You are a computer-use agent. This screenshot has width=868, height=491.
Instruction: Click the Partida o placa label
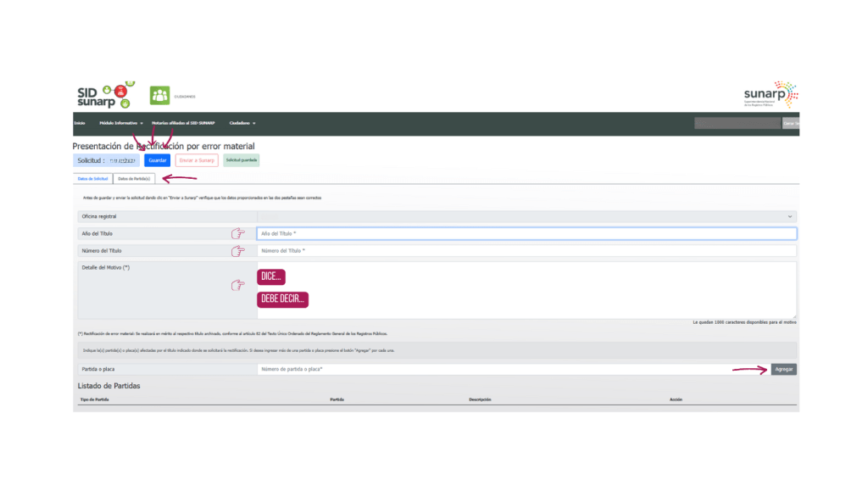[x=98, y=369]
